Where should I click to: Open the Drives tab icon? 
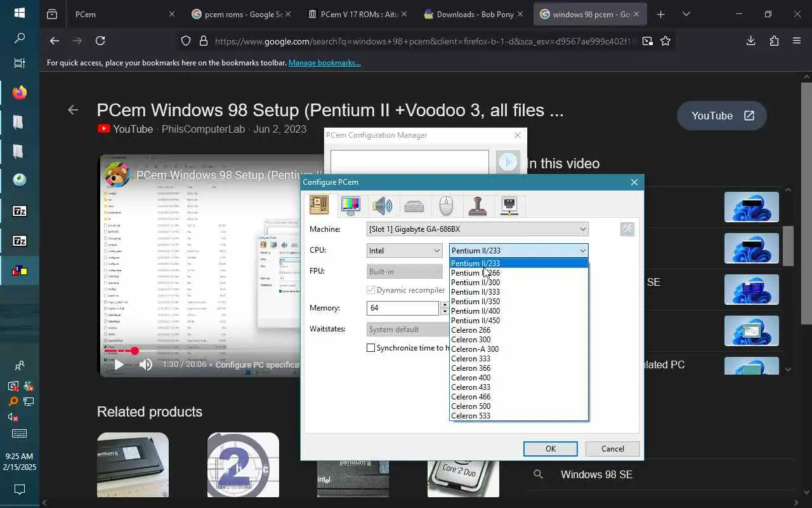coord(414,205)
